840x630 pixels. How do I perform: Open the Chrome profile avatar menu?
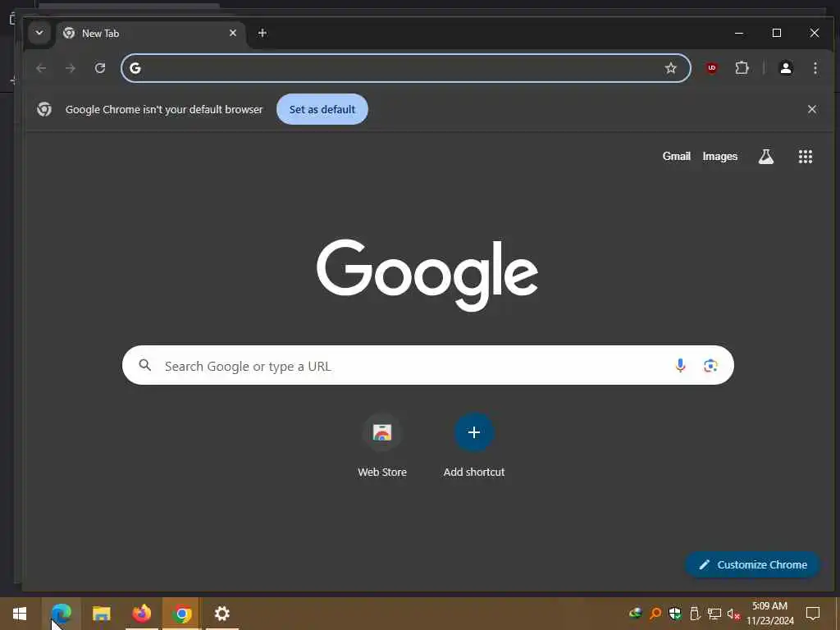pos(785,68)
